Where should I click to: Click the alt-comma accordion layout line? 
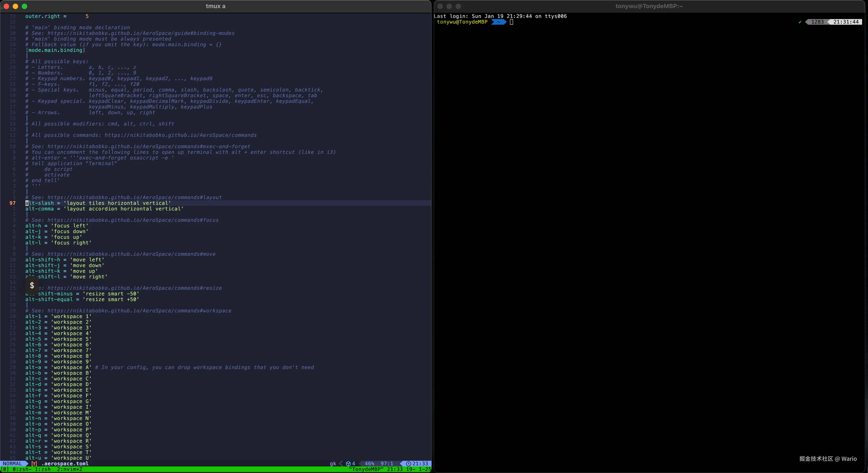[104, 209]
